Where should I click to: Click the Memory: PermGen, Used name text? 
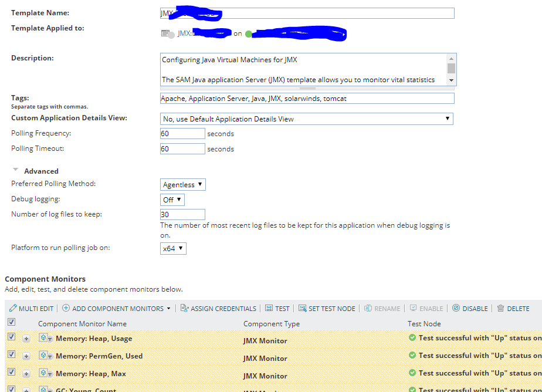pos(99,356)
